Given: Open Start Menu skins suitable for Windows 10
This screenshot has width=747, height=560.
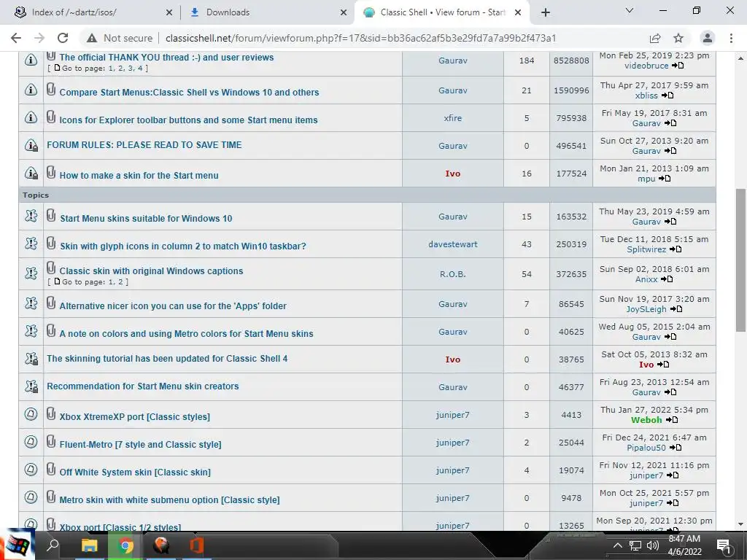Looking at the screenshot, I should [146, 219].
